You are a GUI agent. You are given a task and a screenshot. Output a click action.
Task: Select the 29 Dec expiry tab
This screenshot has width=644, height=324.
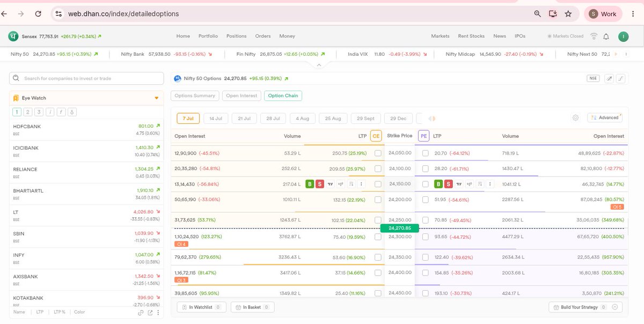point(399,119)
